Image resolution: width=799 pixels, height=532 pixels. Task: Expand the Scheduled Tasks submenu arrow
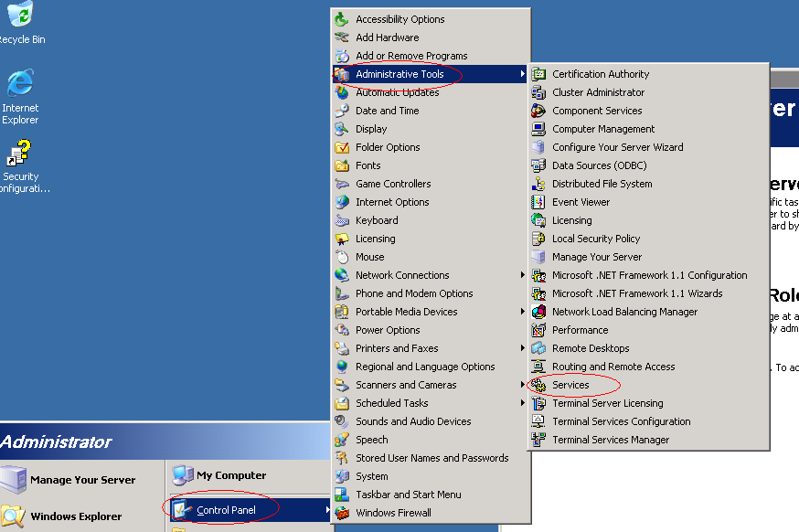tap(522, 404)
